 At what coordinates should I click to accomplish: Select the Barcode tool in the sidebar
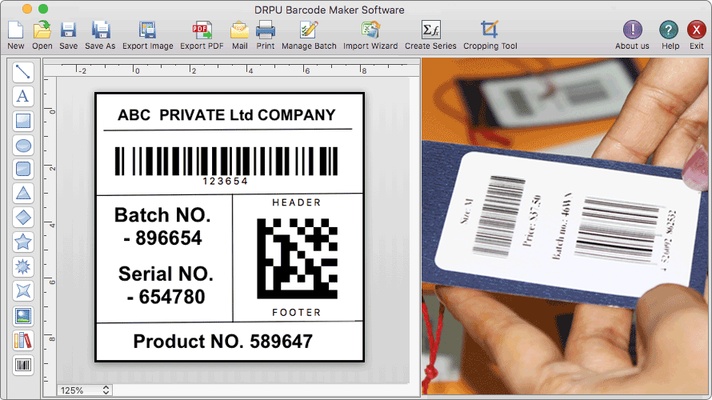tap(23, 365)
